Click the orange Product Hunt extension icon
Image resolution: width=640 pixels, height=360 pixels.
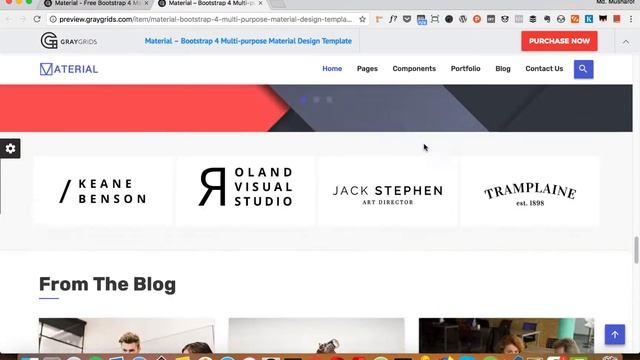point(477,19)
